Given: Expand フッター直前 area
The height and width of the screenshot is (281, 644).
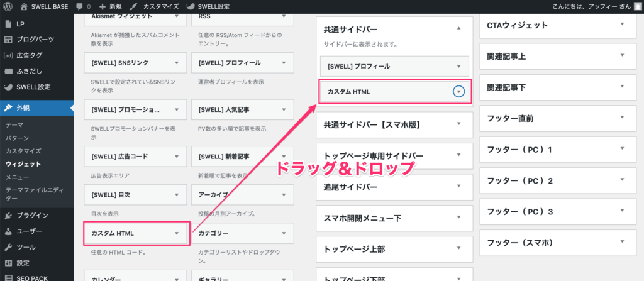Looking at the screenshot, I should pos(622,118).
